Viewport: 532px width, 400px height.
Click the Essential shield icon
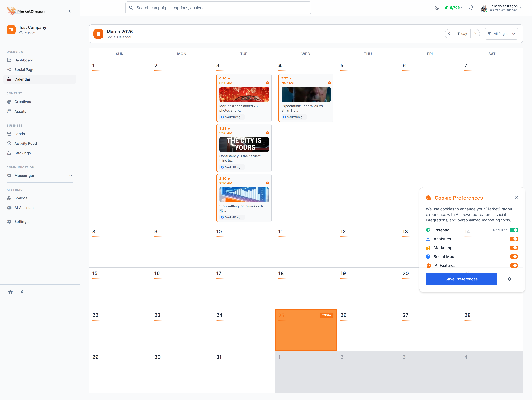tap(428, 230)
